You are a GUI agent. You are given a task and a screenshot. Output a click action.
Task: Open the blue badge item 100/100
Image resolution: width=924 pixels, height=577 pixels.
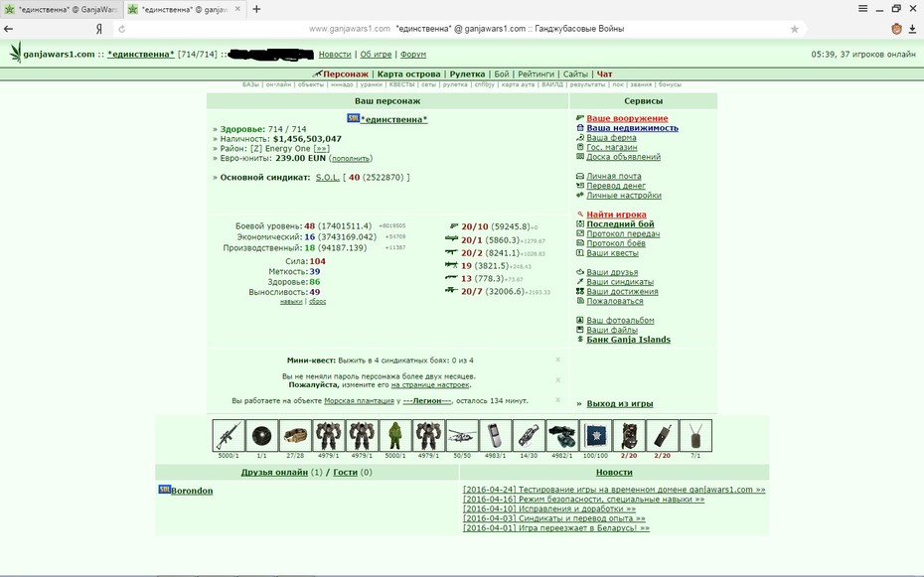pos(595,436)
